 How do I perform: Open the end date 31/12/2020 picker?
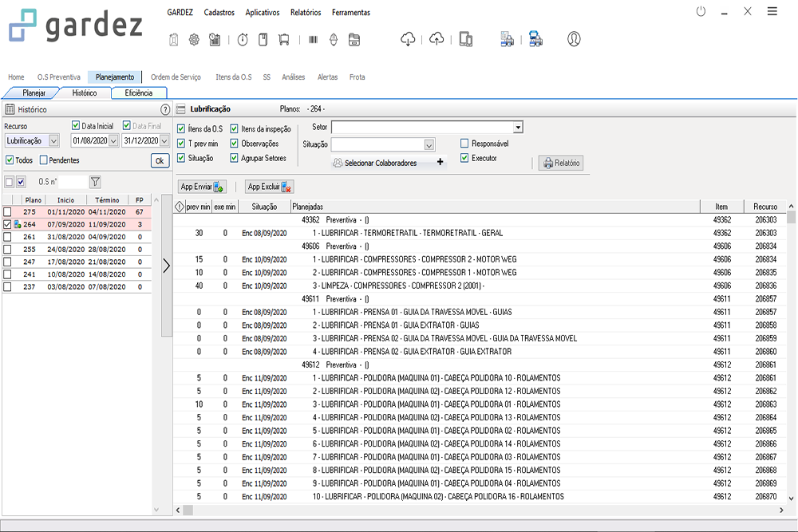(164, 141)
